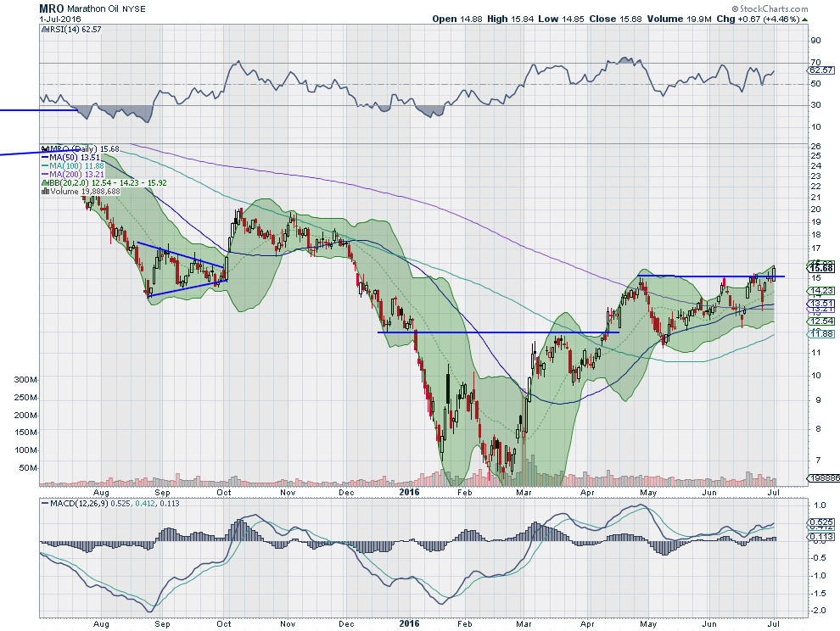This screenshot has width=840, height=631.
Task: Click the MA(50) 13.51 legend entry
Action: [75, 158]
